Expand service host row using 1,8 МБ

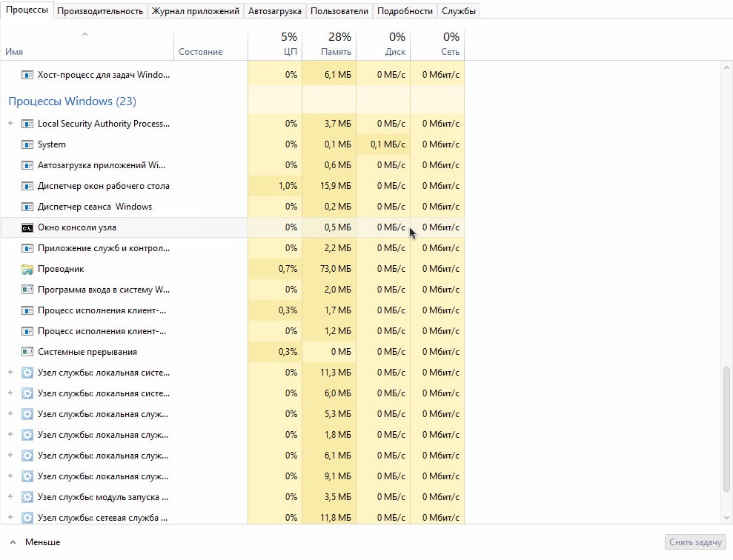point(10,434)
